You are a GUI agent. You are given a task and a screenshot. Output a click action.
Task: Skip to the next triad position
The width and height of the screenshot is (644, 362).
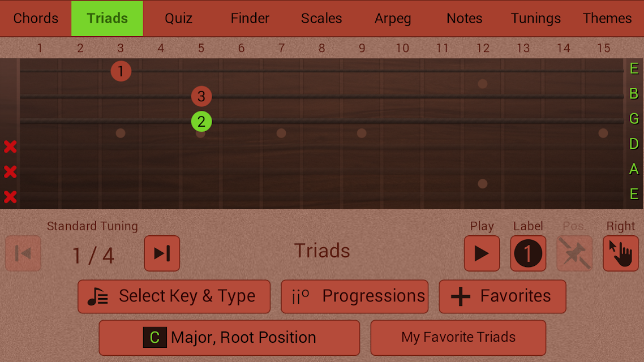162,253
